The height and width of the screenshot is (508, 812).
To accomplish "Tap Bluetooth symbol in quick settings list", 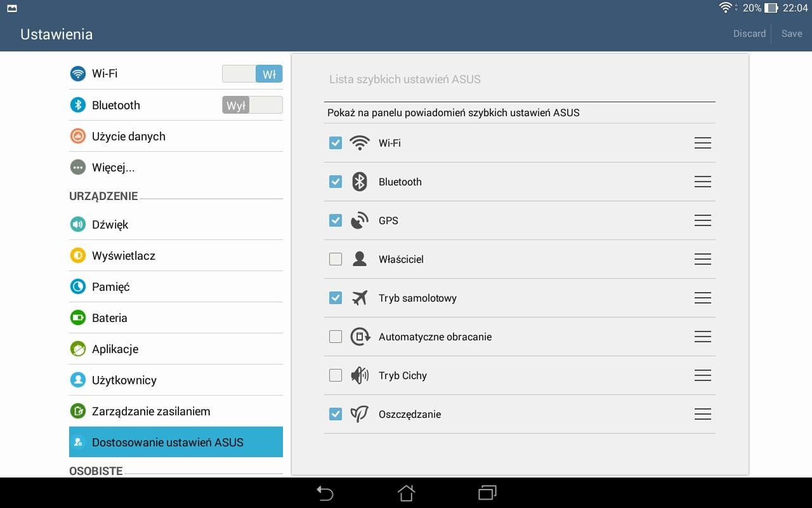I will 360,182.
